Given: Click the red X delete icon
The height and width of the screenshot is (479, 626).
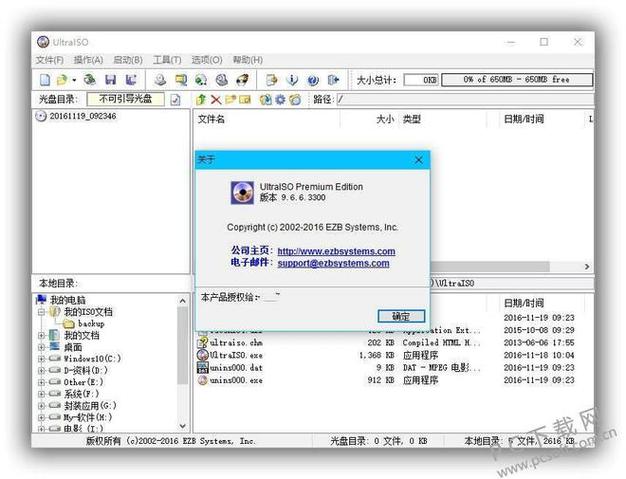Looking at the screenshot, I should [216, 100].
